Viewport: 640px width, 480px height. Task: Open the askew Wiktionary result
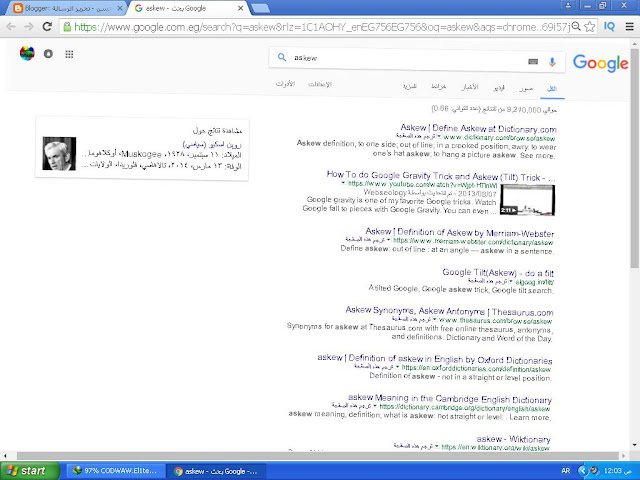513,439
